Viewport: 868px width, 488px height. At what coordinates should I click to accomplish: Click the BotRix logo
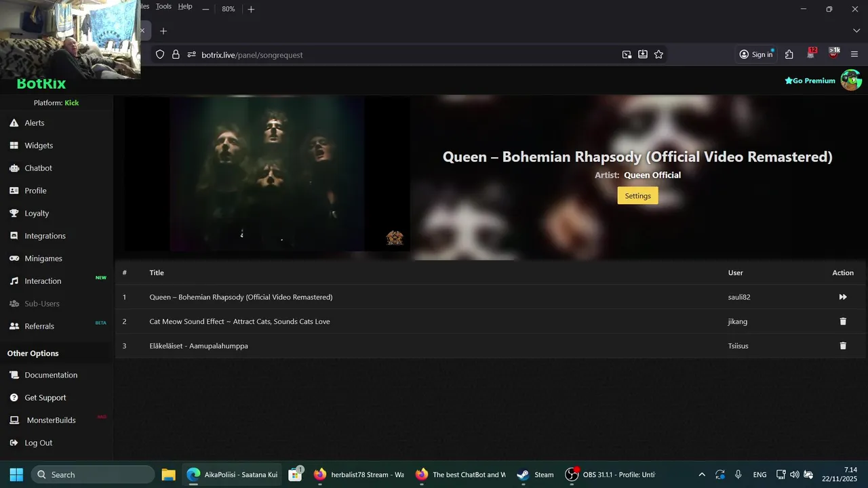(x=41, y=84)
